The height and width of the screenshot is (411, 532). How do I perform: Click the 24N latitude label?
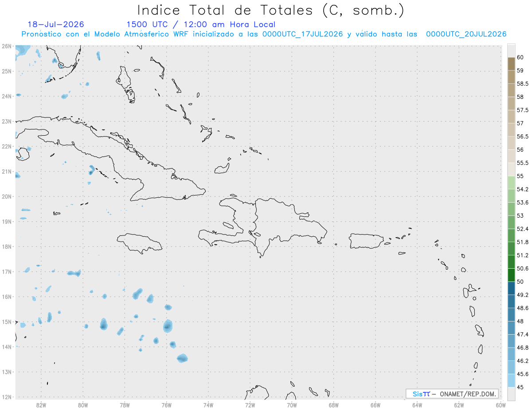7,96
